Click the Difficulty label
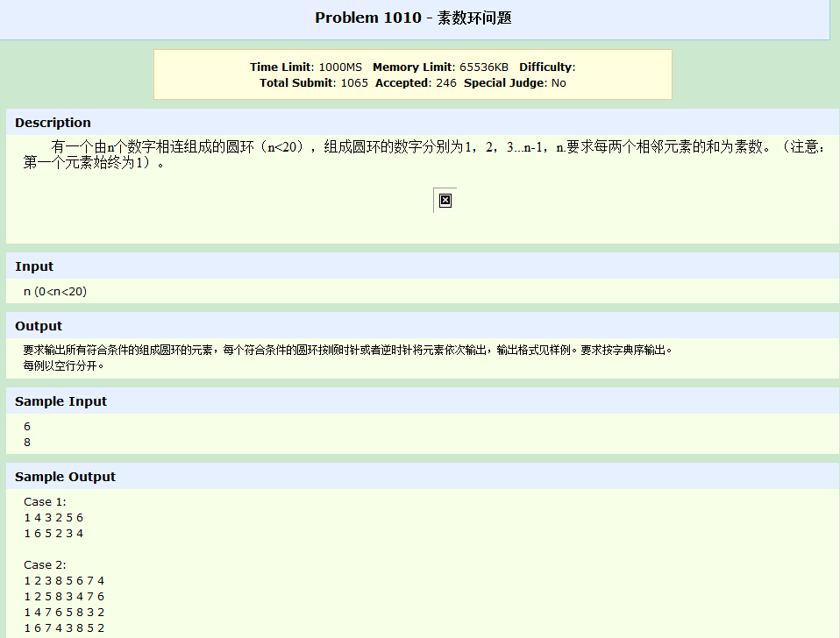 [x=547, y=67]
